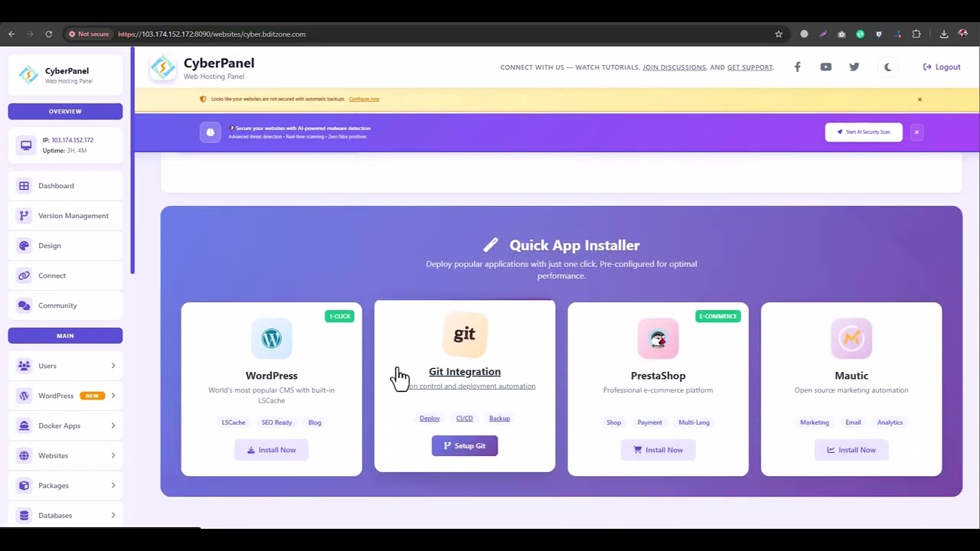Click Websites globe icon in sidebar
This screenshot has height=551, width=980.
pos(24,455)
